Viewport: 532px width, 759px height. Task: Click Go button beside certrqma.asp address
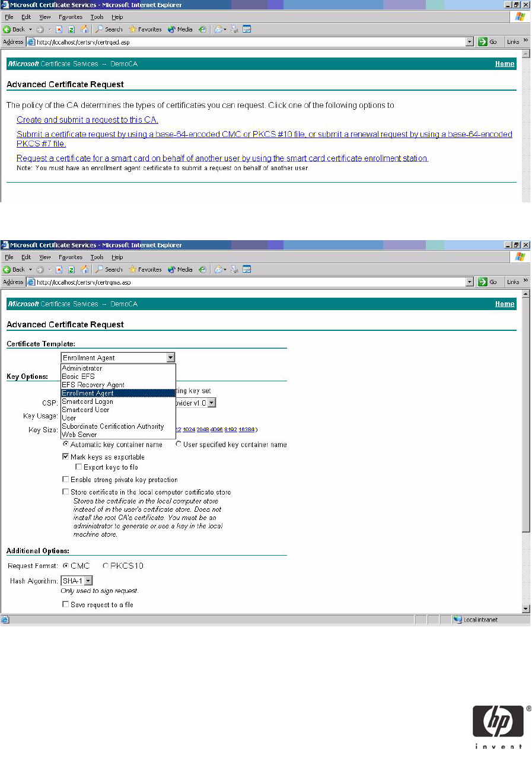click(488, 282)
